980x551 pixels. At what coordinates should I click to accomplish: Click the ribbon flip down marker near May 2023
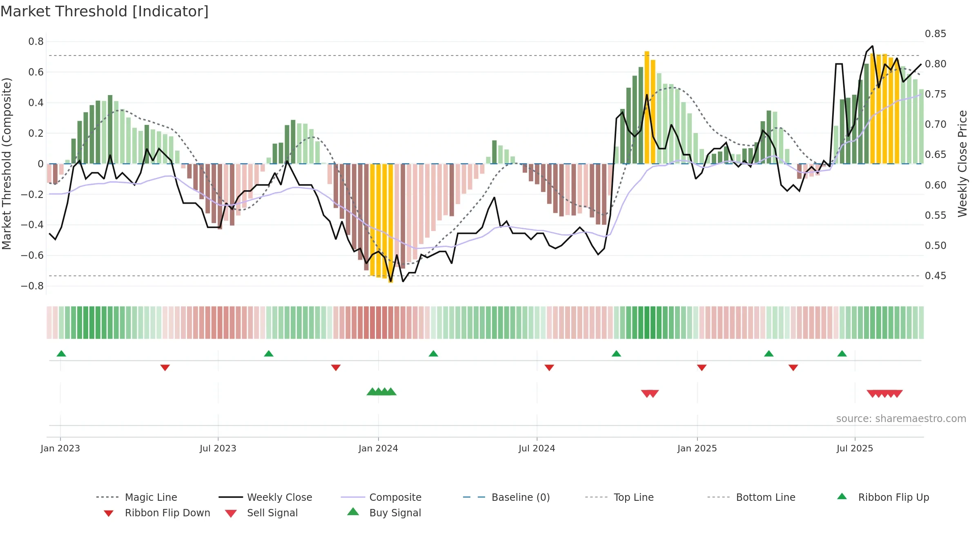coord(165,368)
